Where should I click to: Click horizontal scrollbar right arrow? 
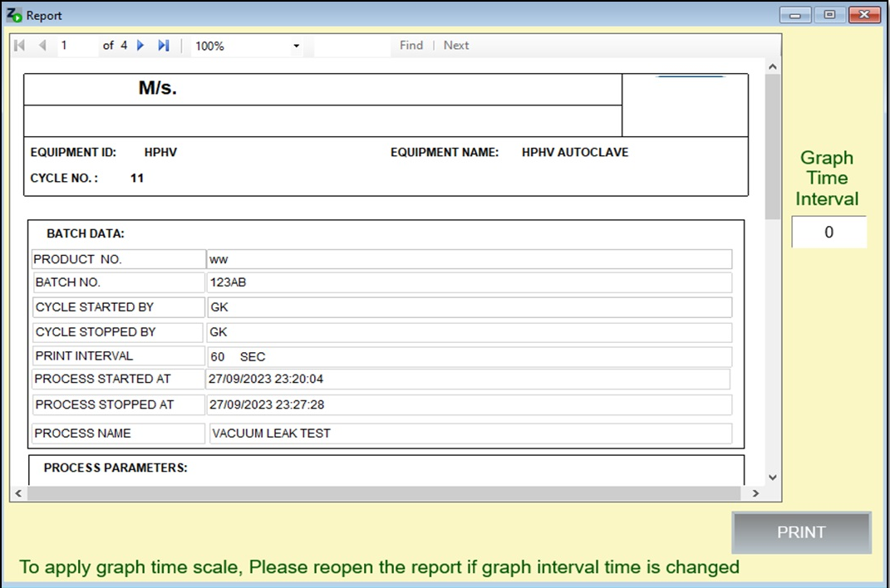(755, 493)
